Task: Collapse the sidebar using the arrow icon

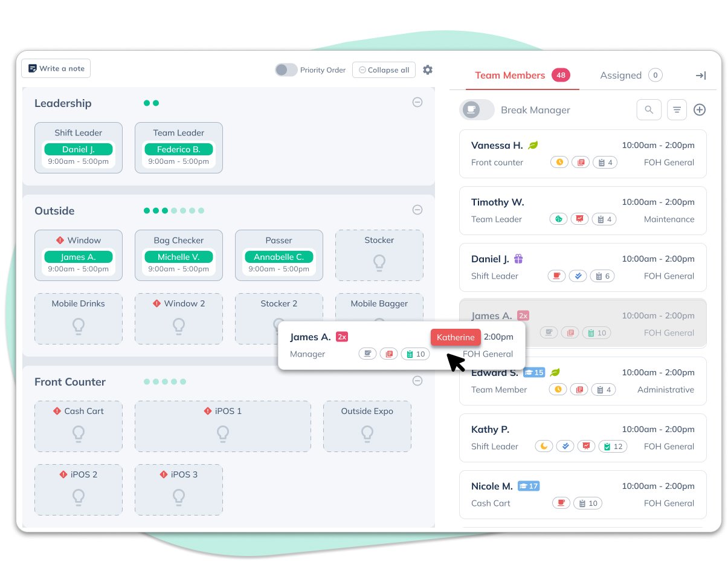Action: click(x=700, y=75)
